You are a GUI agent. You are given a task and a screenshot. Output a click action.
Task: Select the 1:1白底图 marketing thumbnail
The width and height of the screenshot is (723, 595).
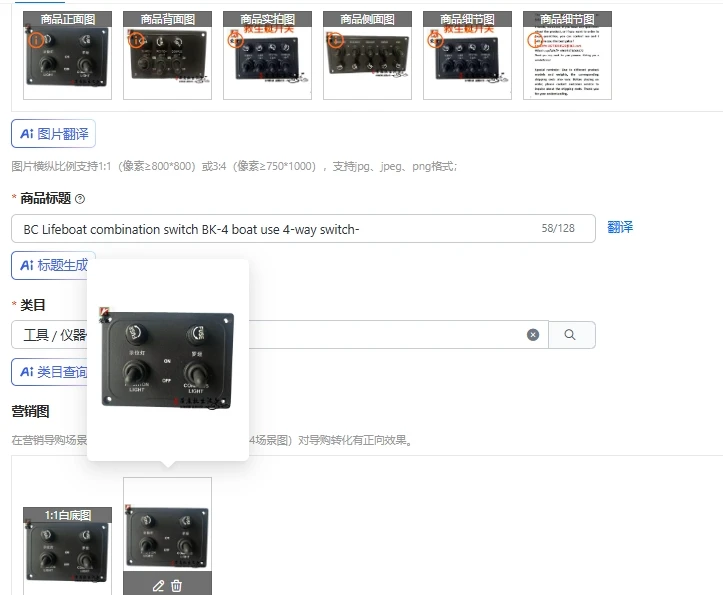point(67,549)
